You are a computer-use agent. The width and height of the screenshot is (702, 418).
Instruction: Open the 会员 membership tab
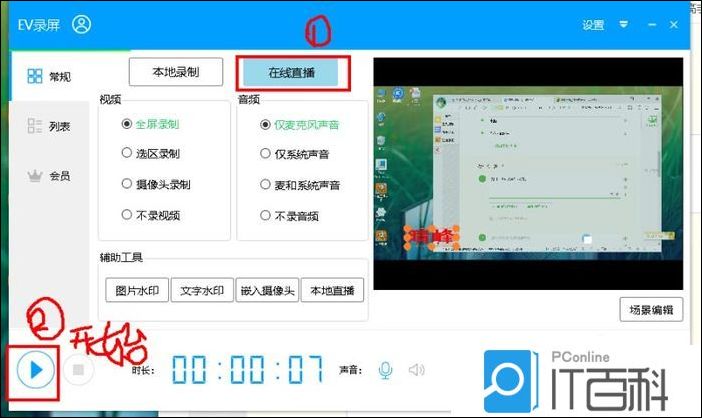[x=49, y=176]
